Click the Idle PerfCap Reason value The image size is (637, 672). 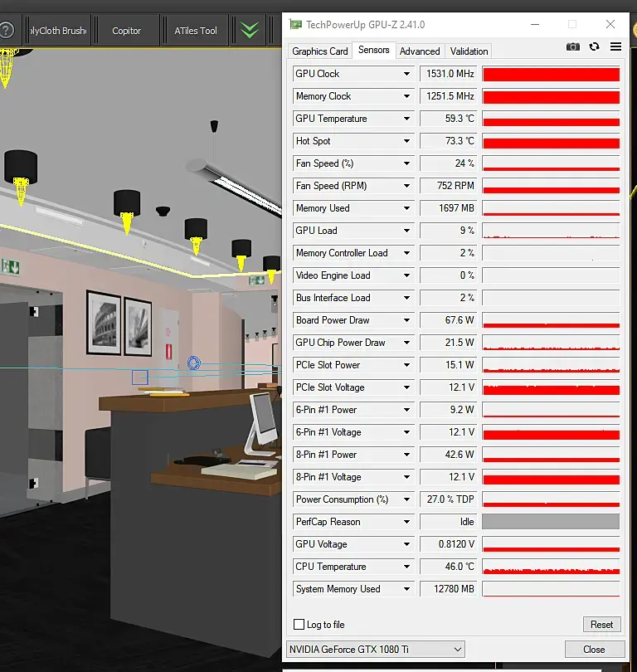coord(448,522)
